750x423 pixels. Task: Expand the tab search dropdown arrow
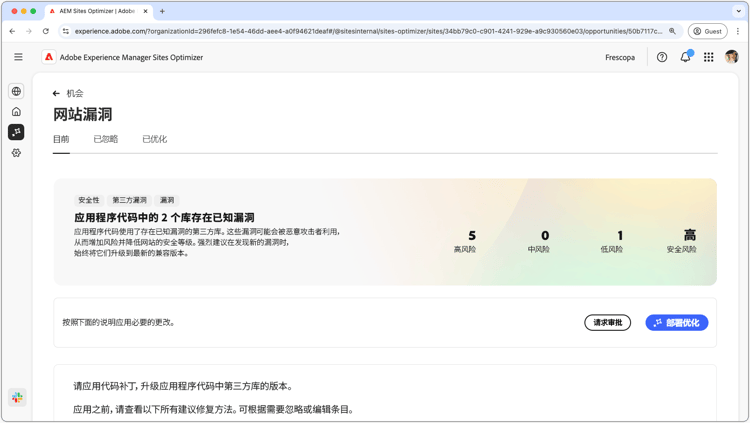point(738,11)
